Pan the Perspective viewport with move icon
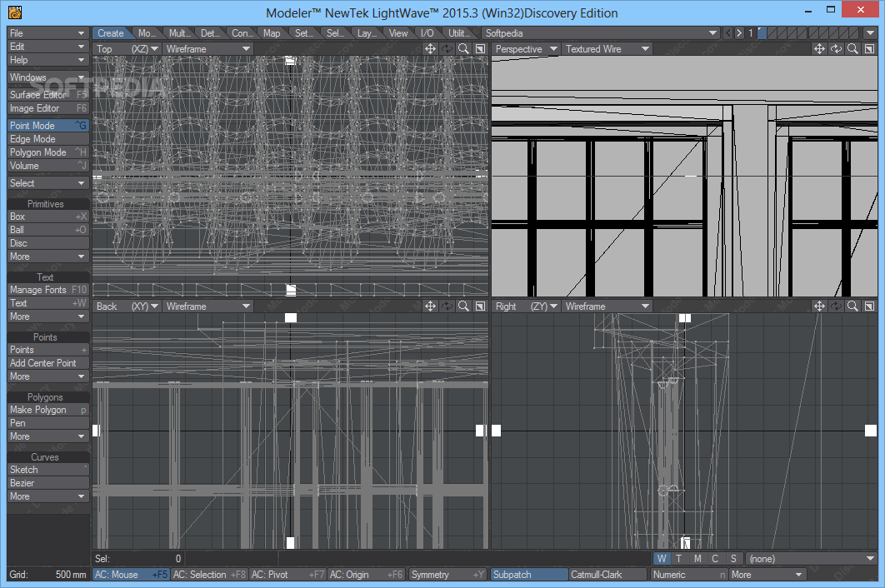Screen dimensions: 885x588 tap(819, 49)
